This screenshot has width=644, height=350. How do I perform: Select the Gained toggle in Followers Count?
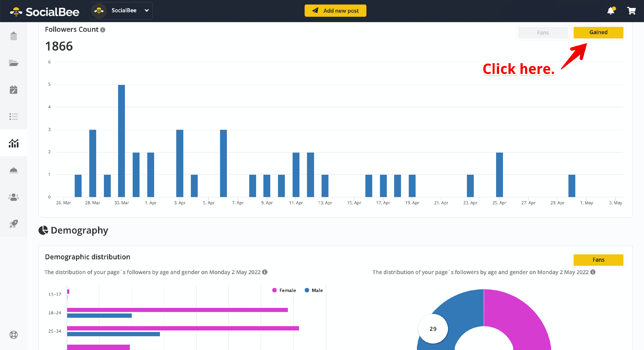598,32
